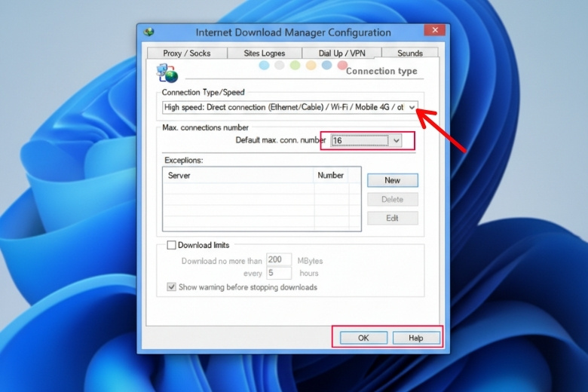Image resolution: width=588 pixels, height=392 pixels.
Task: Click the Delete exception button
Action: tap(392, 200)
